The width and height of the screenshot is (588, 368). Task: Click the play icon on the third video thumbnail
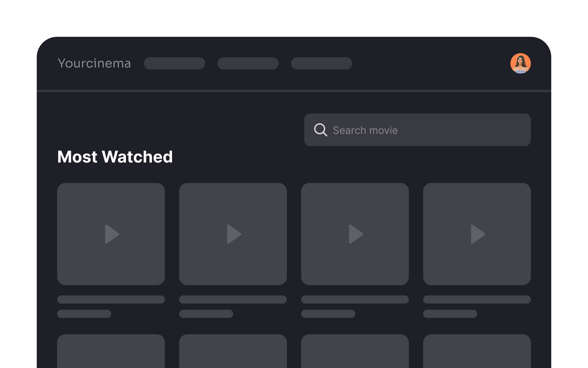tap(356, 234)
